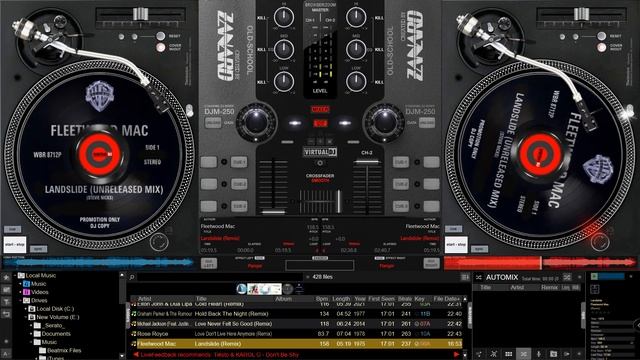Viewport: 640px width, 360px height.
Task: Click the right deck CUE 2 pad
Action: (400, 184)
